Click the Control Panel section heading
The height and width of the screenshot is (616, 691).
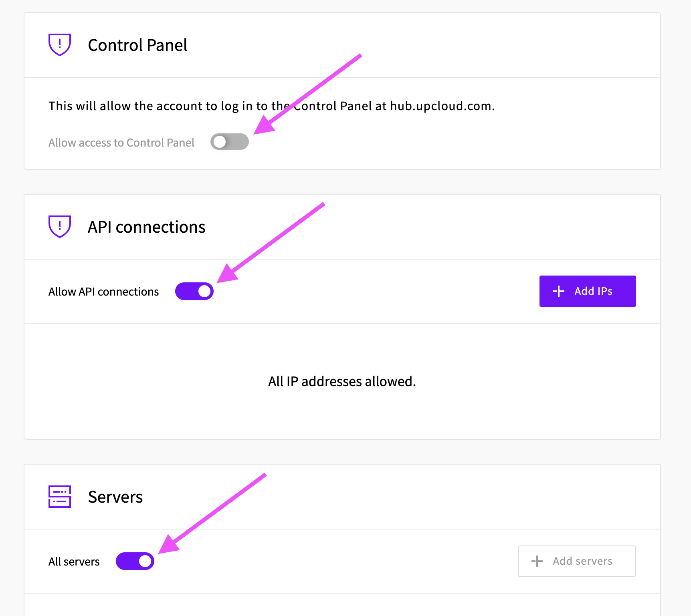click(137, 45)
